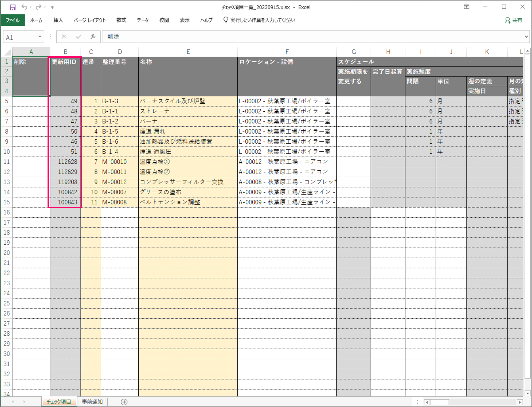The width and height of the screenshot is (532, 407).
Task: Select the column B header
Action: pyautogui.click(x=65, y=52)
